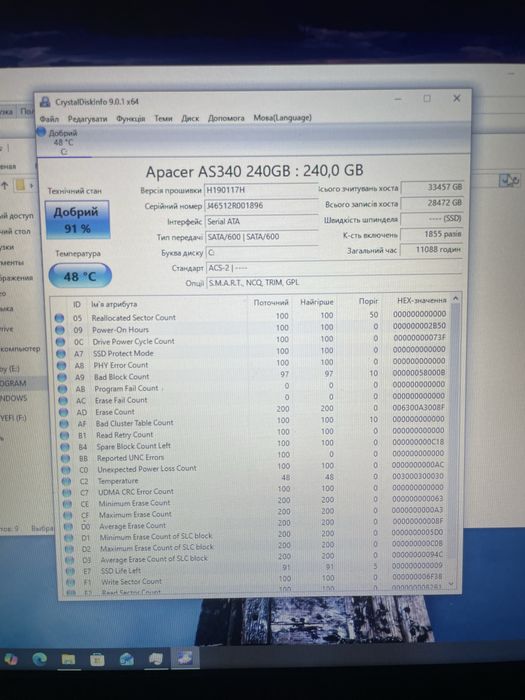Select the Minimum Erase Count attribute name
The height and width of the screenshot is (700, 525).
point(134,503)
